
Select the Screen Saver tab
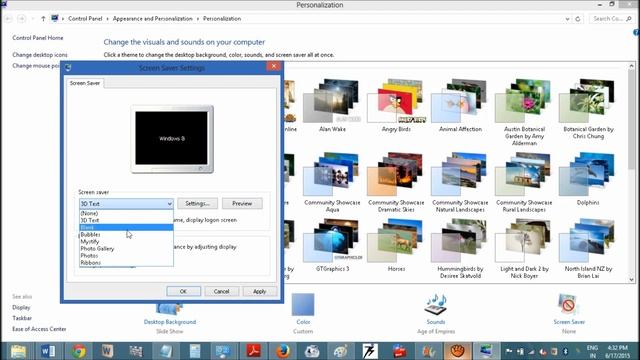pos(85,83)
